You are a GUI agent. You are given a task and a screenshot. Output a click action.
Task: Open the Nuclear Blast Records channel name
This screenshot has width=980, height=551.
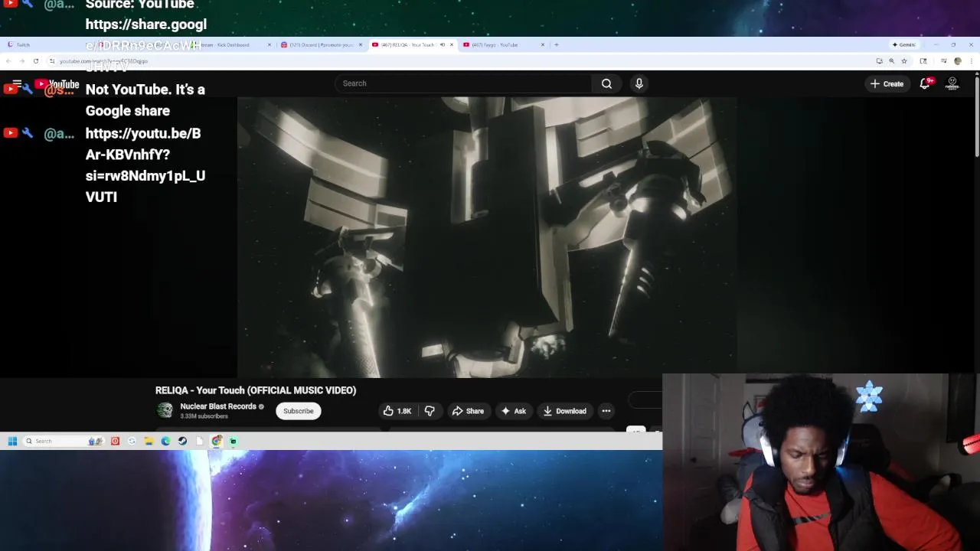218,406
